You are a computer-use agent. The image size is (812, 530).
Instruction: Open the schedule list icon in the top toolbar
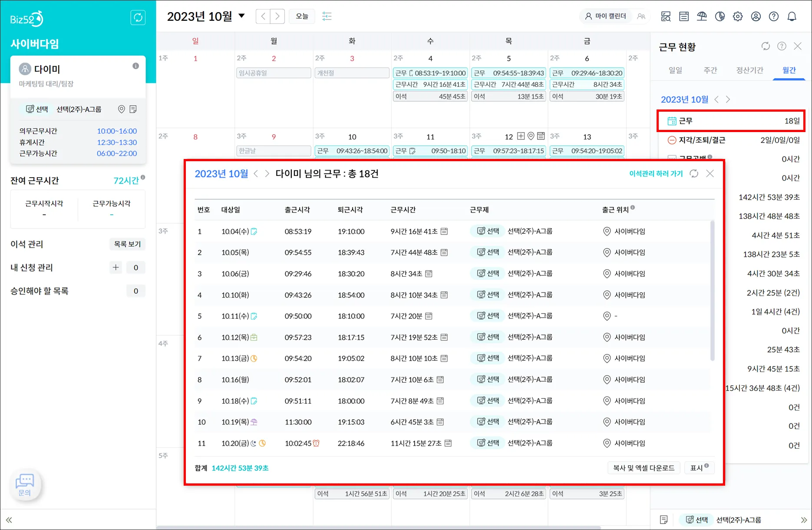pyautogui.click(x=684, y=17)
